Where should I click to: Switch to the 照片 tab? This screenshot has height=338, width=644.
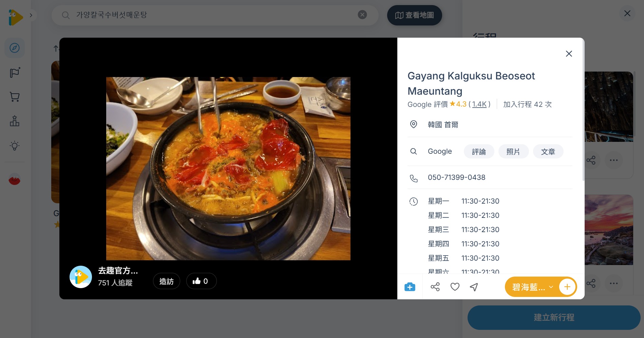click(x=513, y=151)
